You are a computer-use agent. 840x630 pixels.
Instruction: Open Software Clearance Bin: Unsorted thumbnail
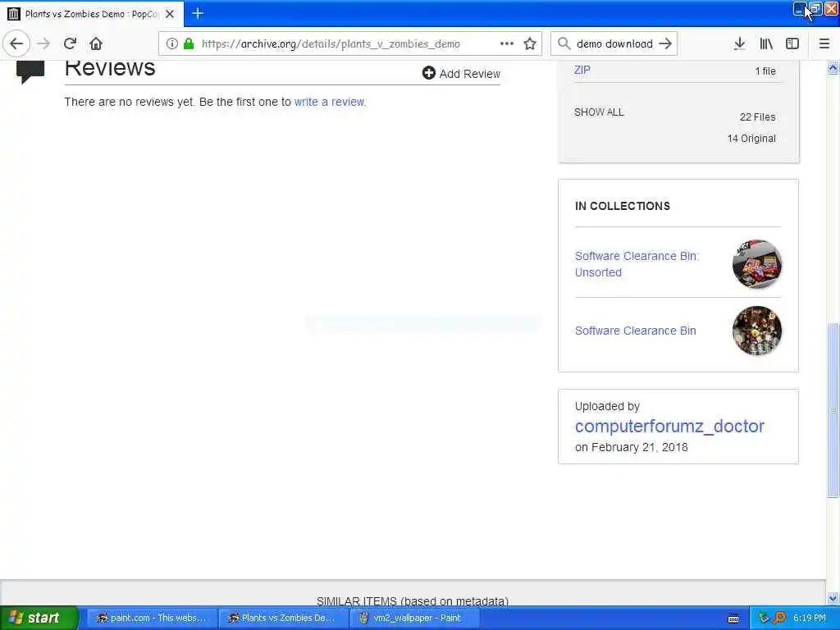tap(756, 264)
